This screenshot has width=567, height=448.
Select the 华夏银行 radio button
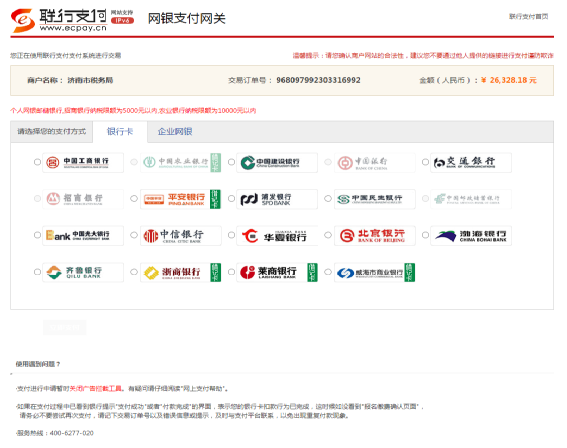pyautogui.click(x=231, y=235)
